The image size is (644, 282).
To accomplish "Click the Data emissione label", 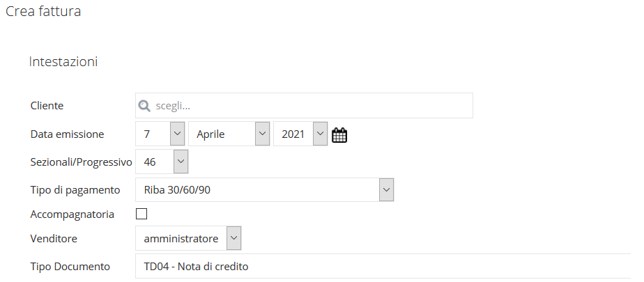I will (68, 134).
